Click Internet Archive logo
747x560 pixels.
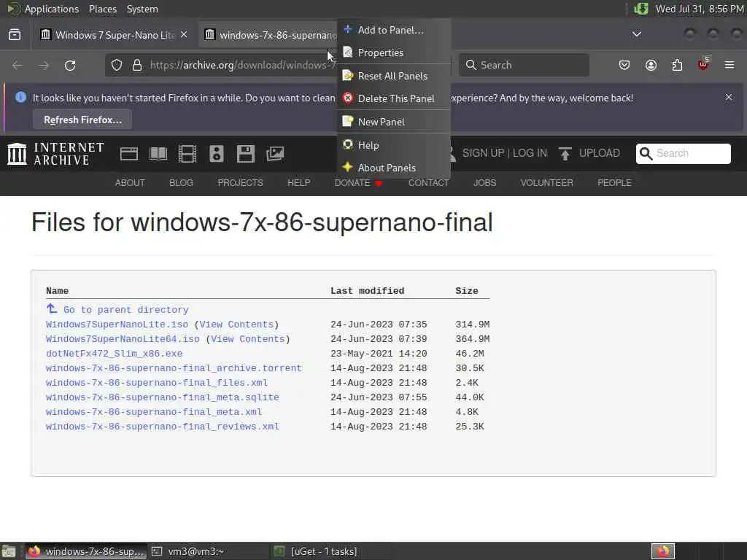[55, 154]
